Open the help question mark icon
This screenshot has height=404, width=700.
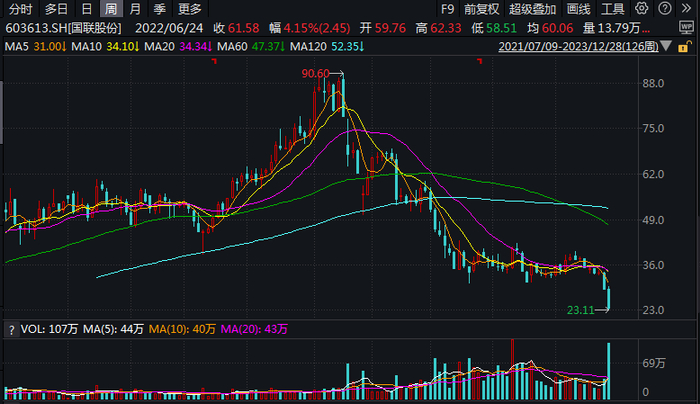coord(665,8)
